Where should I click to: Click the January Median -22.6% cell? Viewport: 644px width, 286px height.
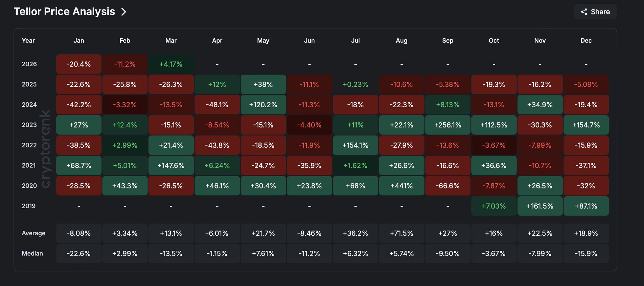[x=79, y=254]
